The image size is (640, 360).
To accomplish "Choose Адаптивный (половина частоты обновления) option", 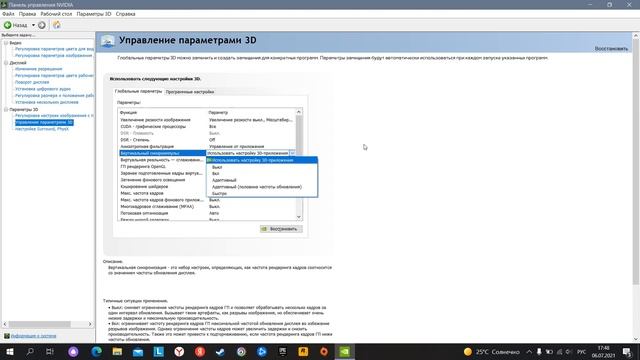I will tap(262, 187).
